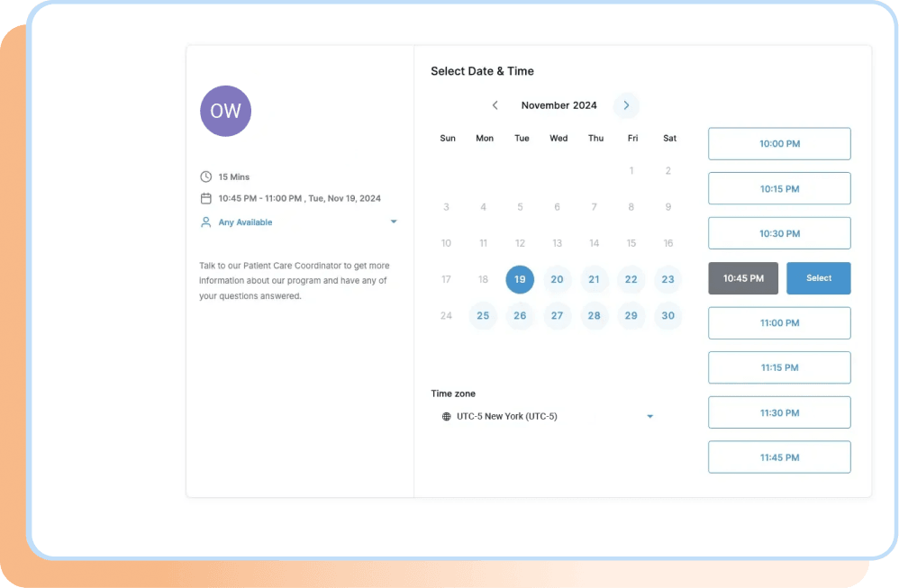Click the calendar icon next to the appointment time

pyautogui.click(x=204, y=198)
